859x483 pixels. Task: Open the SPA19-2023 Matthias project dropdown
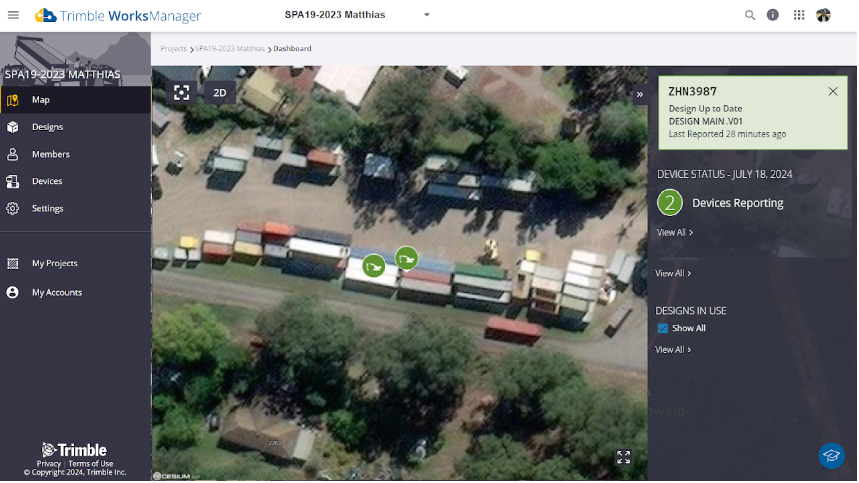427,15
